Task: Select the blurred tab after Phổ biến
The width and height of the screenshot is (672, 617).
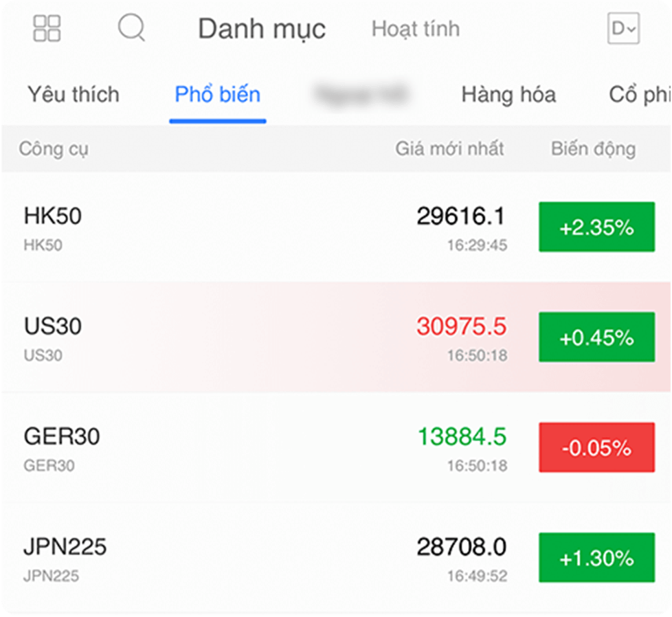Action: coord(361,94)
